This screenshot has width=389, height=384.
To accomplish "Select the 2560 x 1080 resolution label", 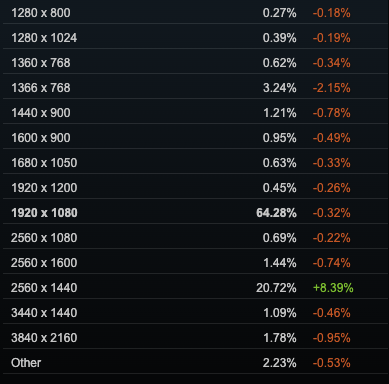I will 44,238.
